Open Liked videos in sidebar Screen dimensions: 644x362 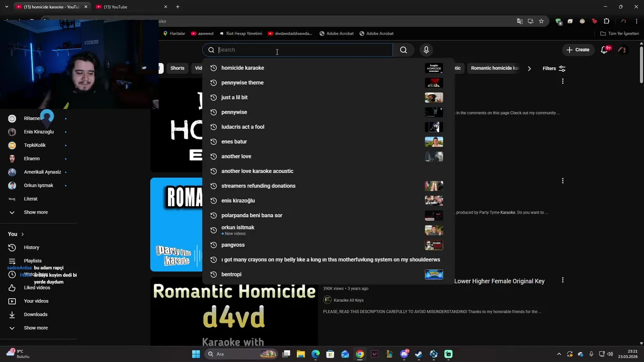[x=38, y=288]
